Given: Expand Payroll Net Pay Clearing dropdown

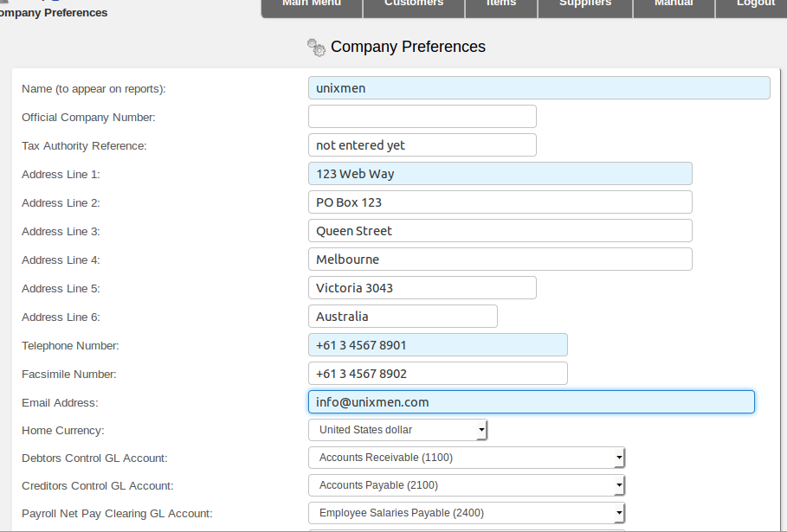Looking at the screenshot, I should pyautogui.click(x=467, y=512).
